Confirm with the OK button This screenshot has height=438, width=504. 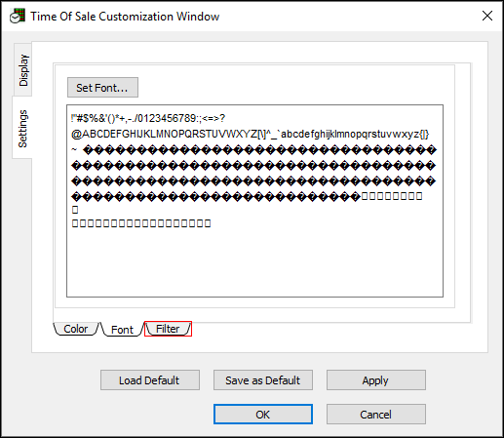click(x=263, y=415)
